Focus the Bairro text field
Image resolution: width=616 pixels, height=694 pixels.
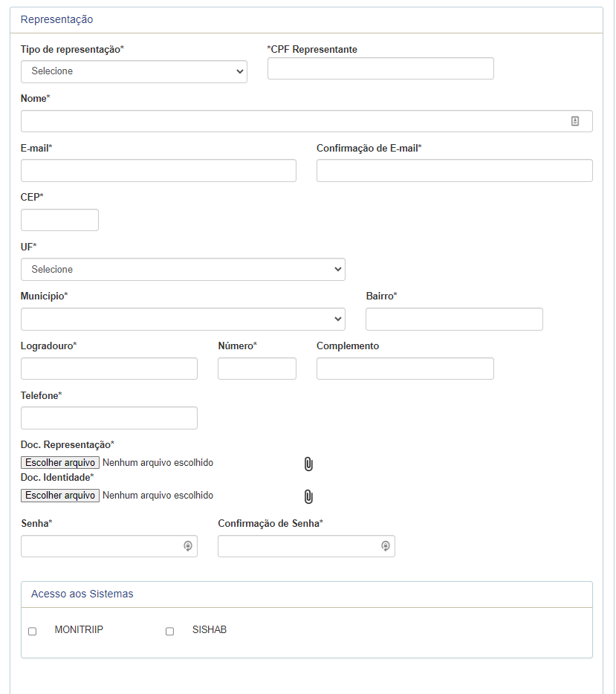tap(454, 319)
